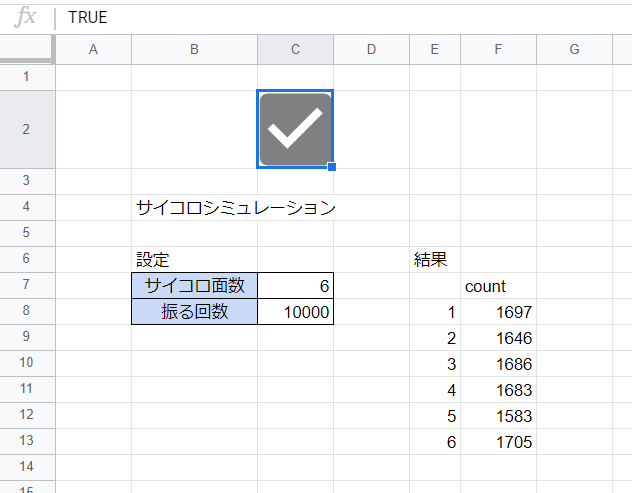
Task: Select the count cell 1646
Action: click(x=498, y=337)
